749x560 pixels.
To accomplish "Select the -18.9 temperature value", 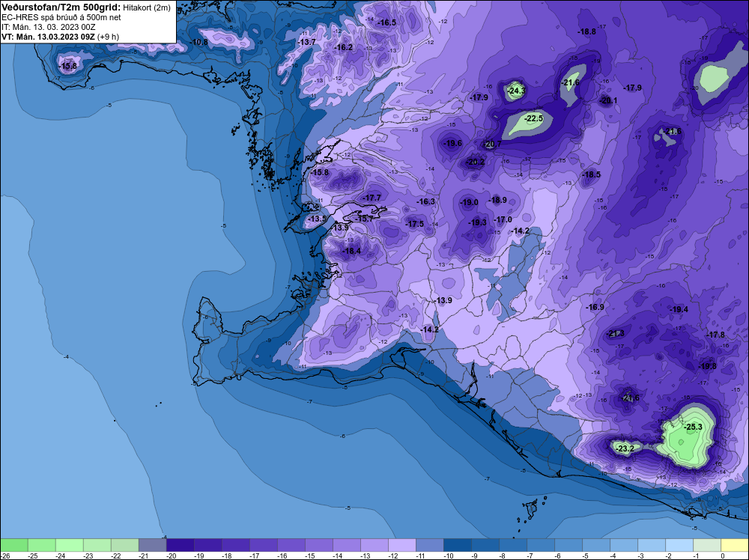I will click(x=498, y=200).
